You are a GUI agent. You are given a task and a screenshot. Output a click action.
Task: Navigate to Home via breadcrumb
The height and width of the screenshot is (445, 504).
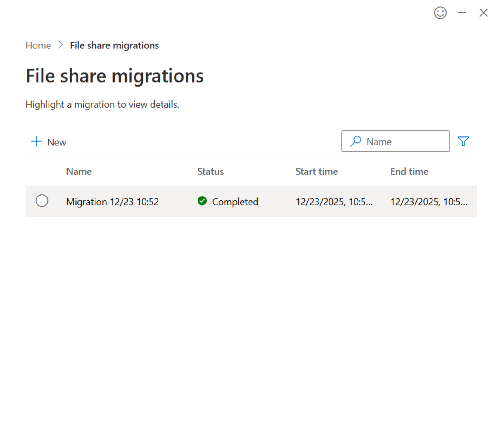click(x=38, y=45)
